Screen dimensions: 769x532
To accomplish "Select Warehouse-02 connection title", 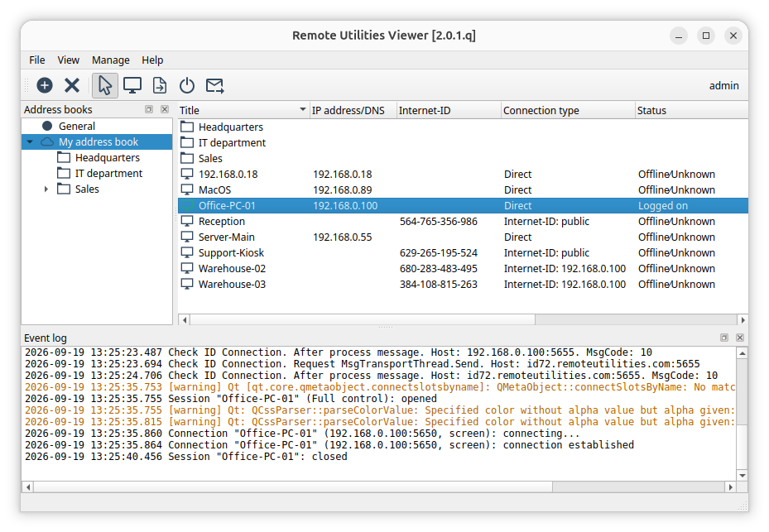I will pyautogui.click(x=232, y=268).
